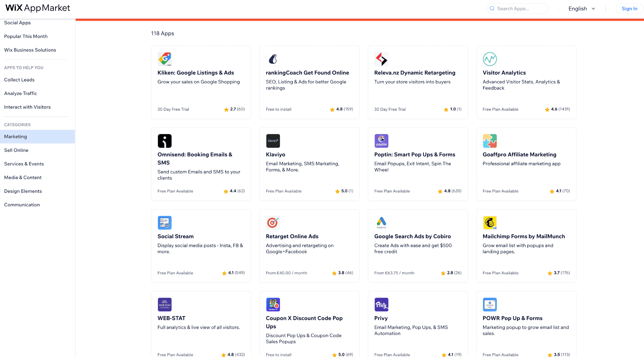Select Popular This Month sidebar item
Image resolution: width=644 pixels, height=357 pixels.
[25, 36]
